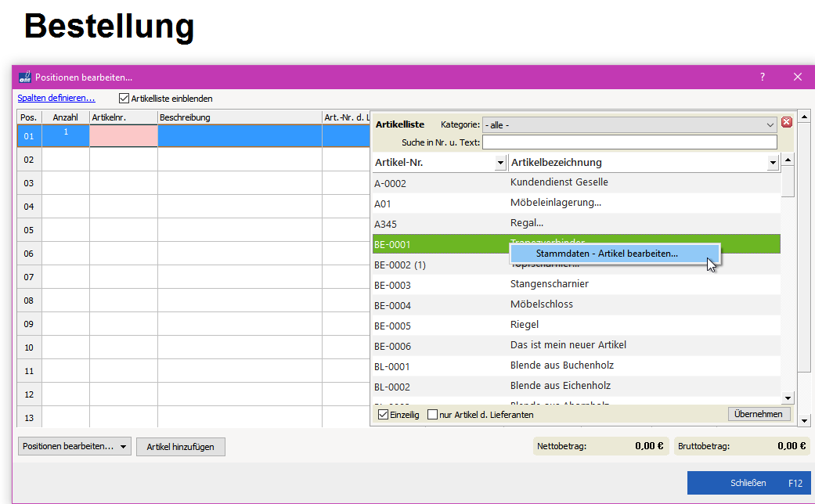Open the Artikelbezeichnung column filter arrow

click(x=773, y=163)
